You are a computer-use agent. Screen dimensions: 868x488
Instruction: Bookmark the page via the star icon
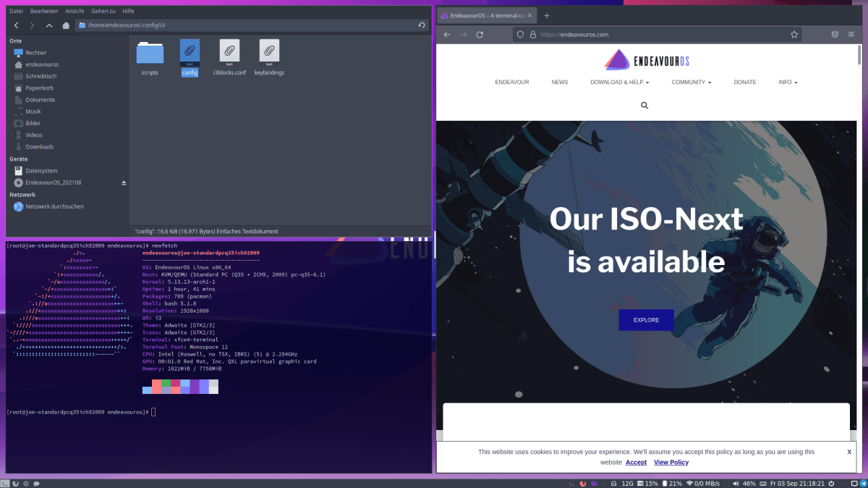[793, 34]
